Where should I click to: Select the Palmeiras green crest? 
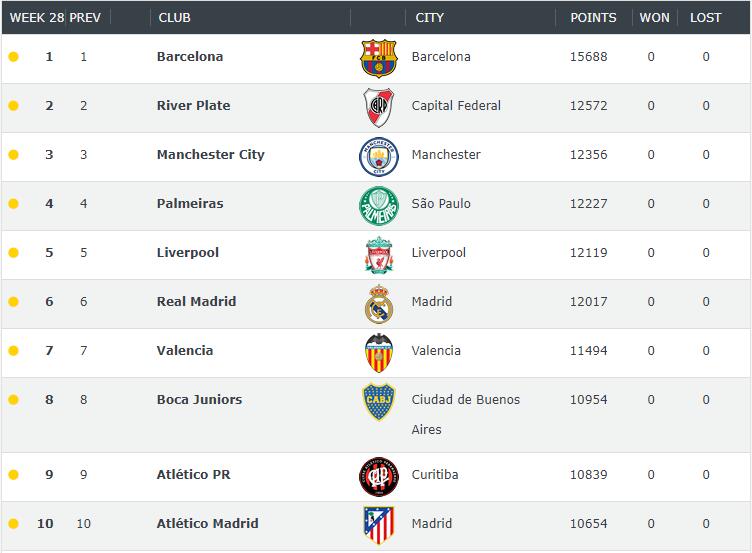[x=378, y=206]
